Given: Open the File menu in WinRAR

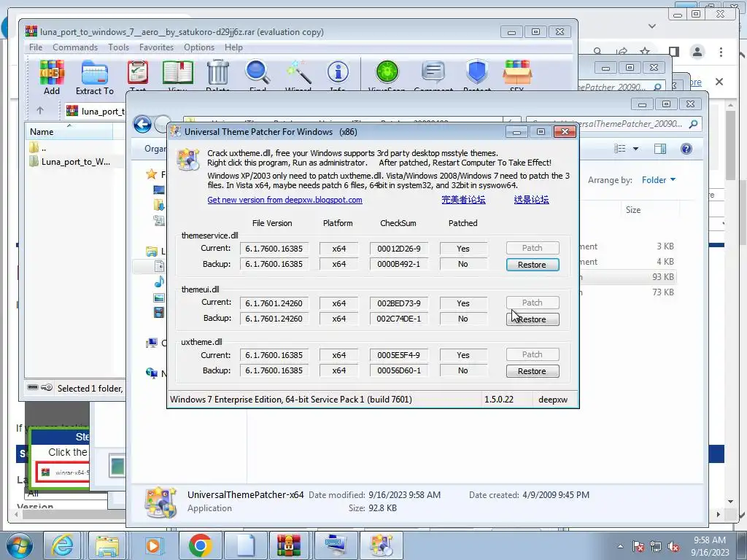Looking at the screenshot, I should coord(36,47).
